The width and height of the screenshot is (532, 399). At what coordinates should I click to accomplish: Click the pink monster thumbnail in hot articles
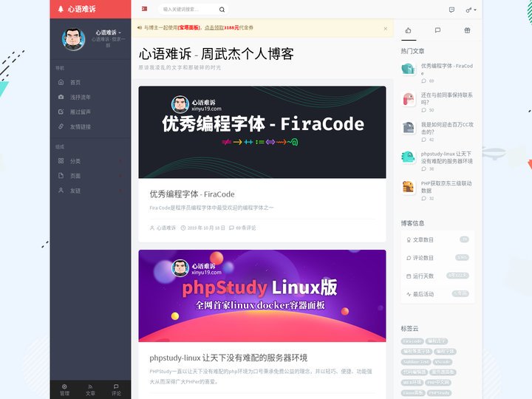coord(408,98)
